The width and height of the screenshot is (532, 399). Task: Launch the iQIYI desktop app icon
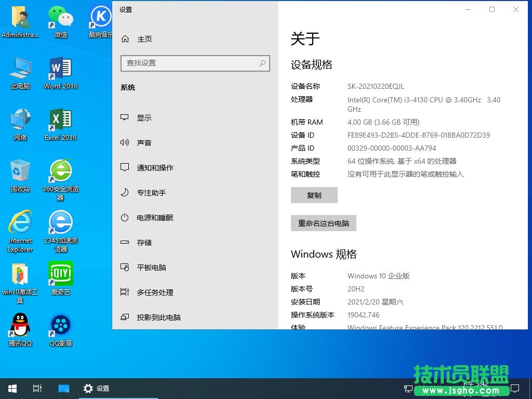click(x=60, y=274)
